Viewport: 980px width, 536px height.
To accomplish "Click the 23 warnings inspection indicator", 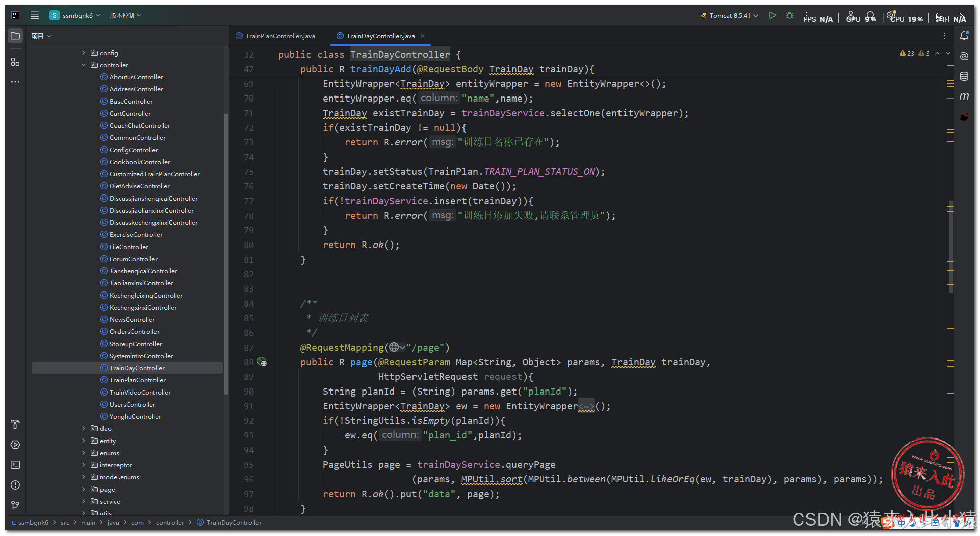I will (907, 53).
